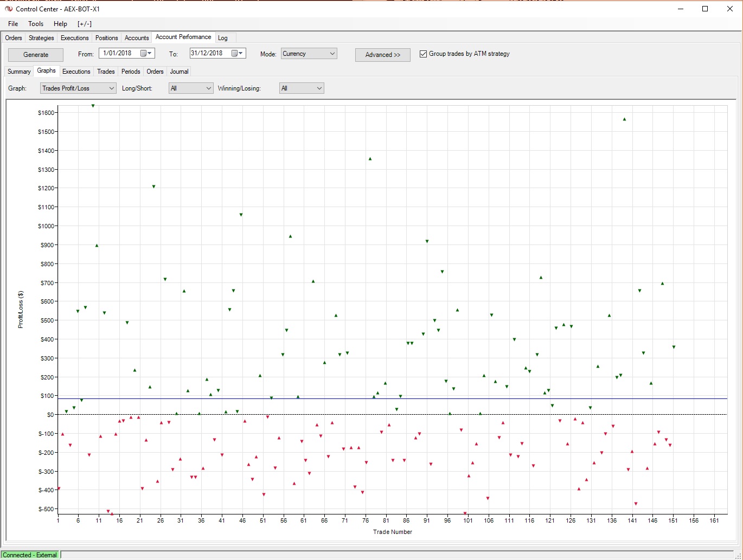Open the Executions sub-tab beside Graphs
743x560 pixels.
click(76, 72)
